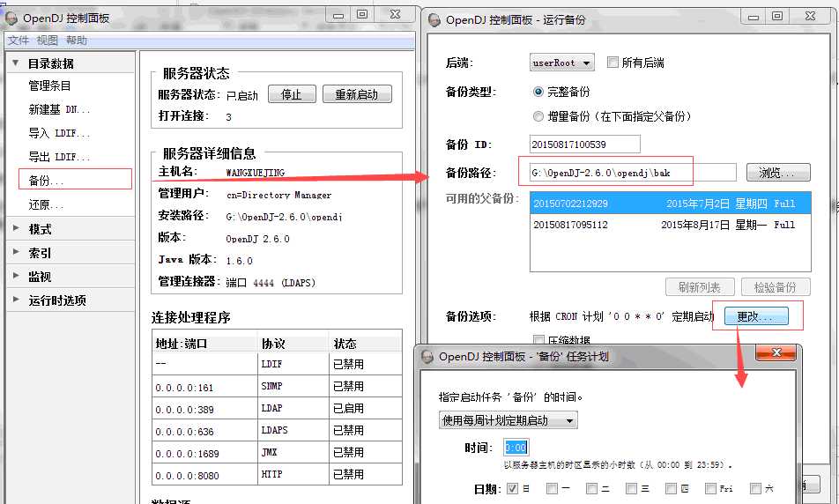
Task: Click the 刷新列表 button
Action: 700,287
